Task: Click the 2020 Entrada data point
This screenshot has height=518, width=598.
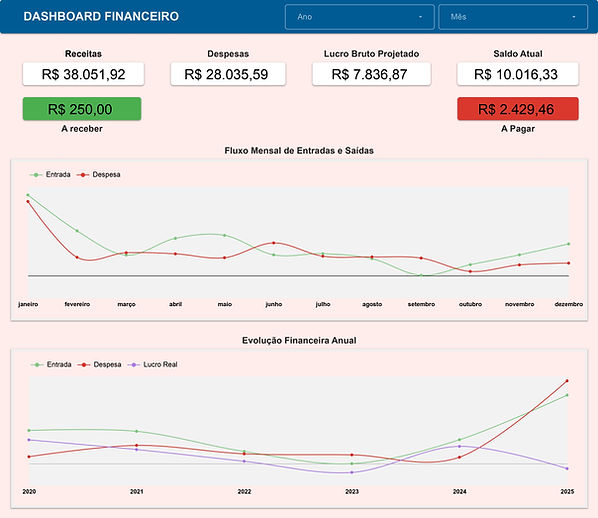Action: point(29,430)
